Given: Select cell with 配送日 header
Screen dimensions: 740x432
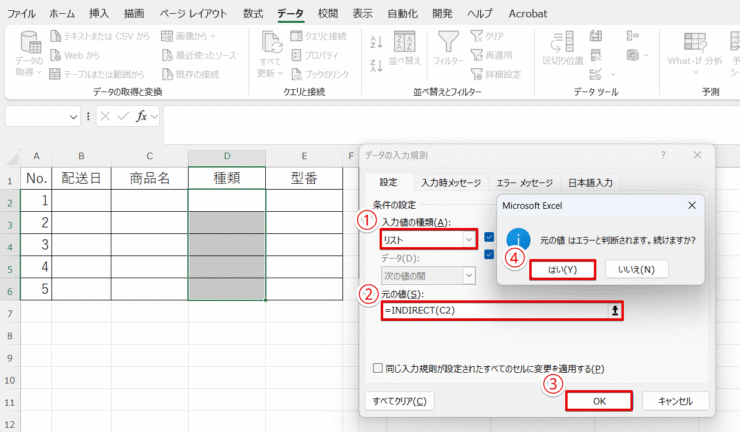Looking at the screenshot, I should pyautogui.click(x=81, y=178).
